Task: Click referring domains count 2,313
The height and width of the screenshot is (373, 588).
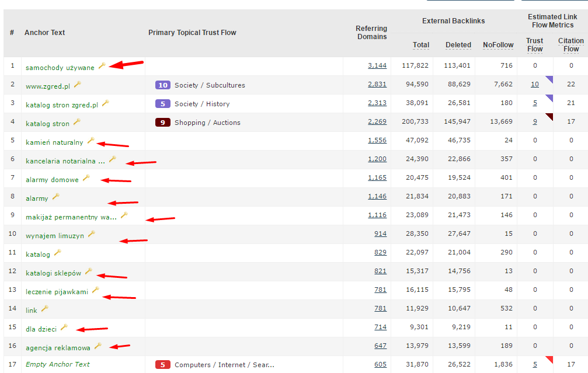Action: coord(377,103)
